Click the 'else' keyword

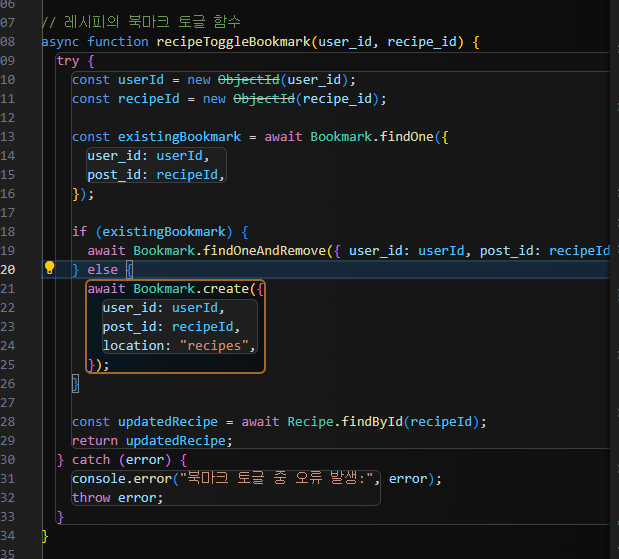point(103,270)
